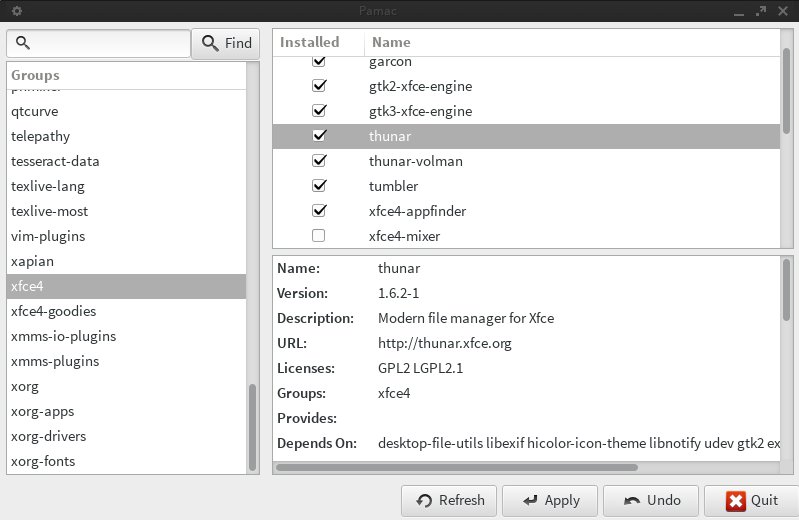Select the xorg-apps group
The width and height of the screenshot is (799, 520).
pos(126,411)
